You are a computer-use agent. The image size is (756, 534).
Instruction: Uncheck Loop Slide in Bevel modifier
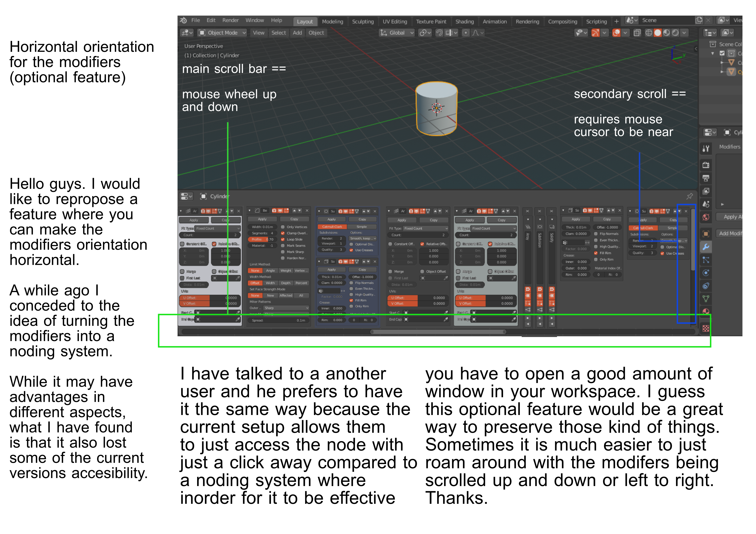(283, 239)
